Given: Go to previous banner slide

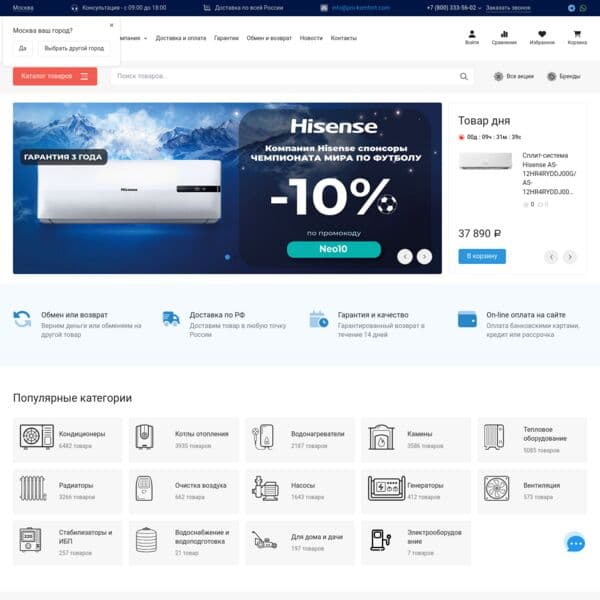Looking at the screenshot, I should [405, 256].
